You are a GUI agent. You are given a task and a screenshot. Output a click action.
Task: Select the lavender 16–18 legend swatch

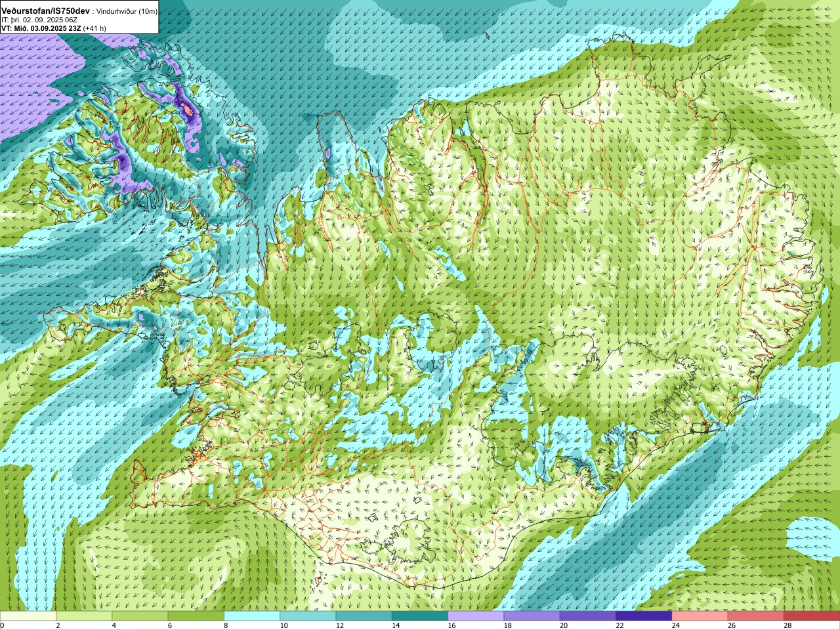(x=476, y=616)
